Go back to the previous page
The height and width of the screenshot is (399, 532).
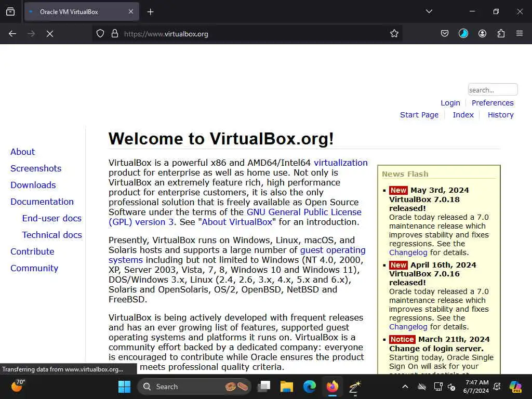point(12,34)
